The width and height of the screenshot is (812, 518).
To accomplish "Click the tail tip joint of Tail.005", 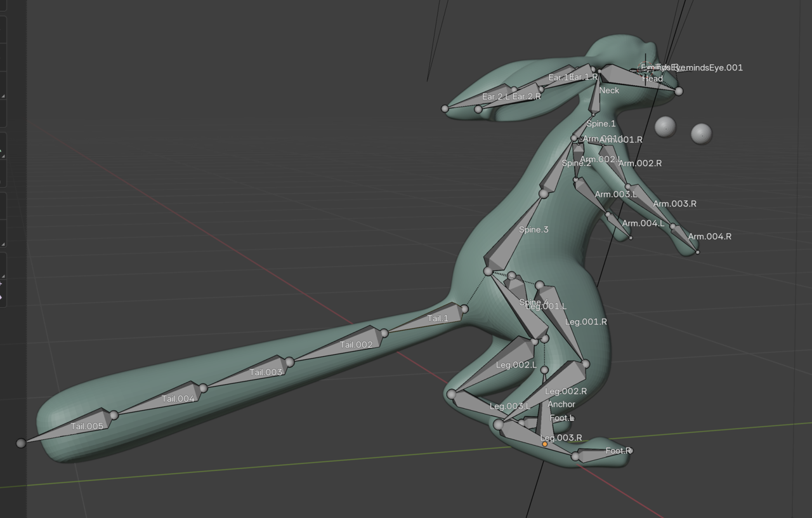I will (x=21, y=442).
